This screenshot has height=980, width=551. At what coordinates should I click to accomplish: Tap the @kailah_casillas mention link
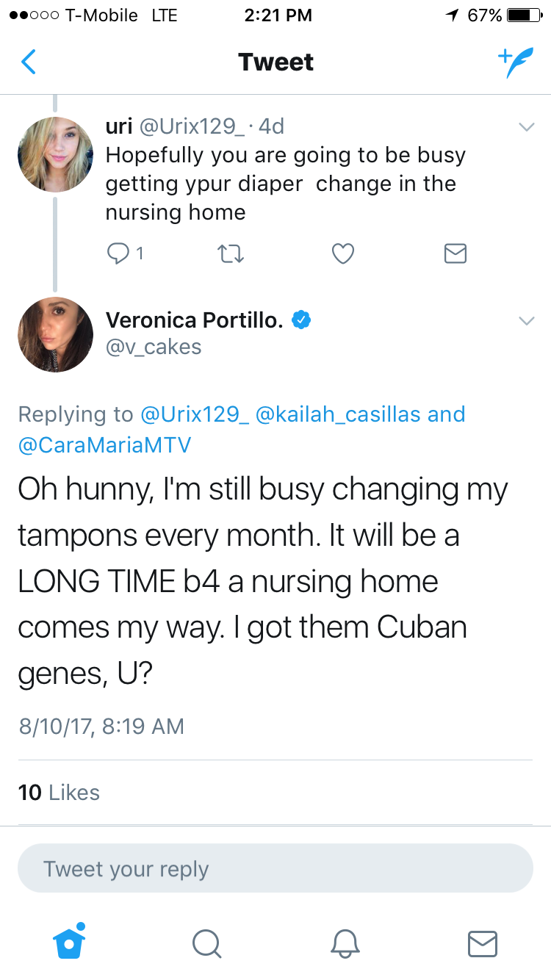(x=338, y=414)
